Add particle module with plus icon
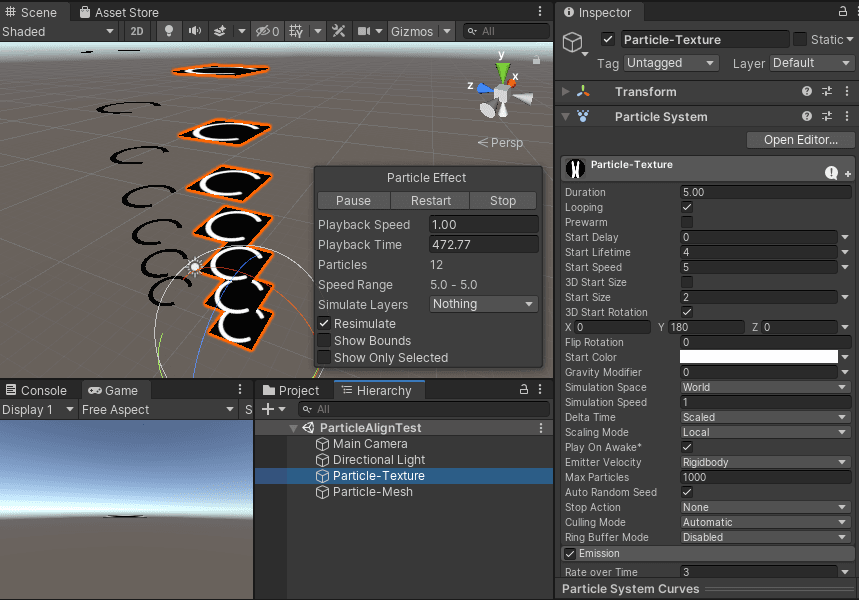 [x=848, y=174]
